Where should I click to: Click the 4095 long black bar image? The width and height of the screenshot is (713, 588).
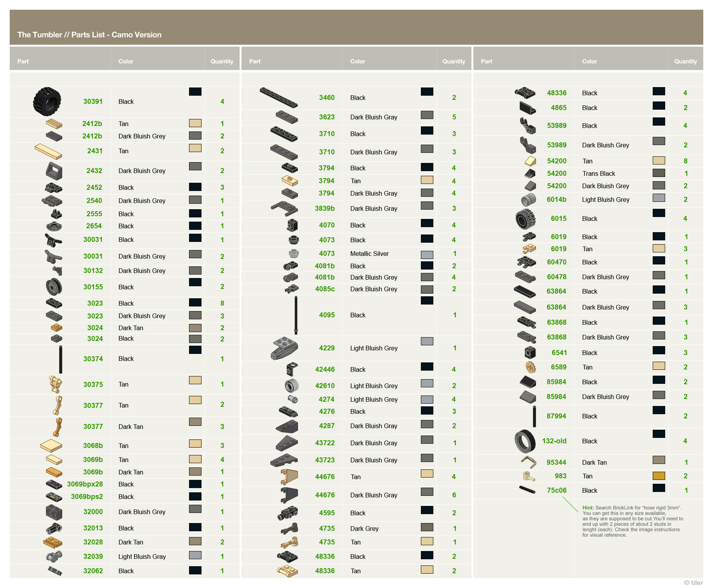tap(296, 315)
